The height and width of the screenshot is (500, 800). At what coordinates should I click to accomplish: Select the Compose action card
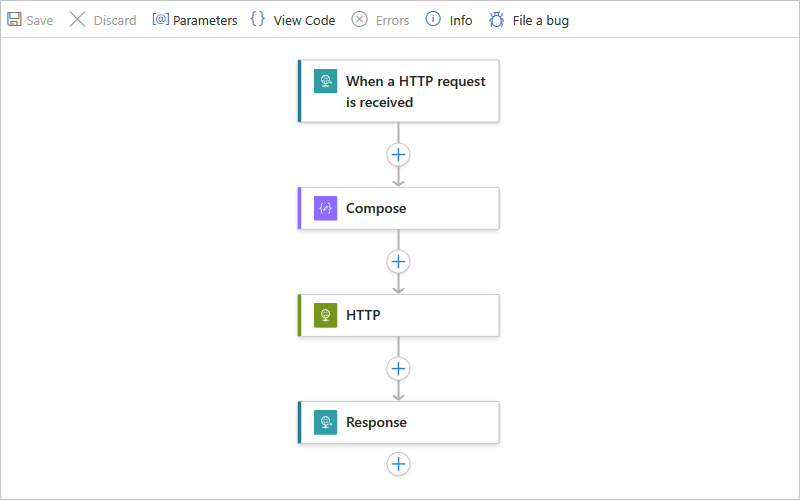pos(420,208)
